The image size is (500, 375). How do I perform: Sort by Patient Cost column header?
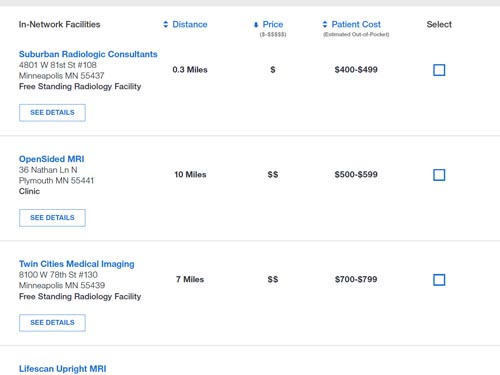(356, 24)
